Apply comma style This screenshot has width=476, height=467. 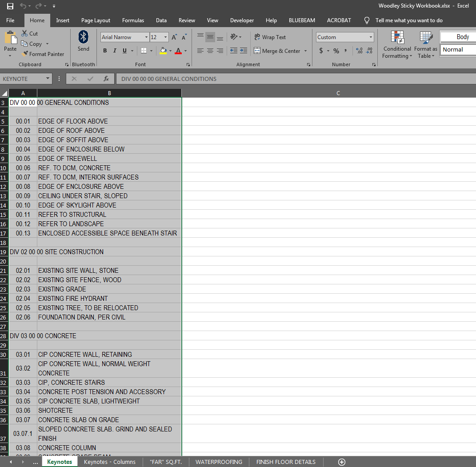tap(345, 51)
